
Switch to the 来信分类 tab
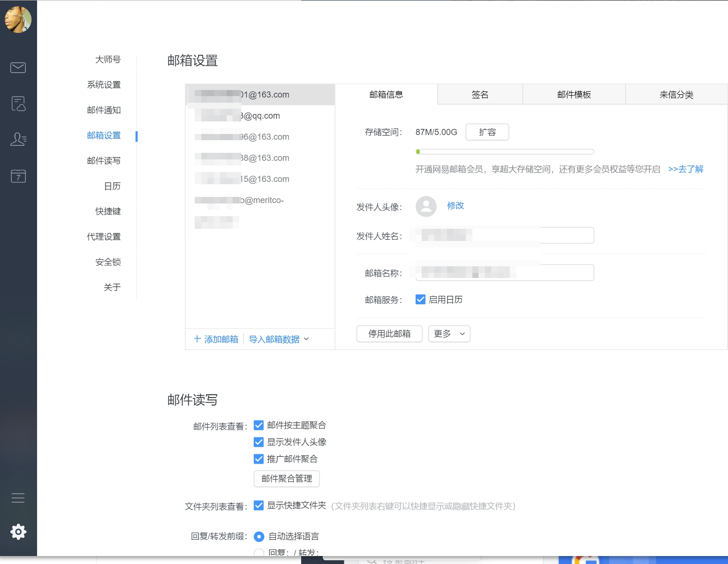676,94
